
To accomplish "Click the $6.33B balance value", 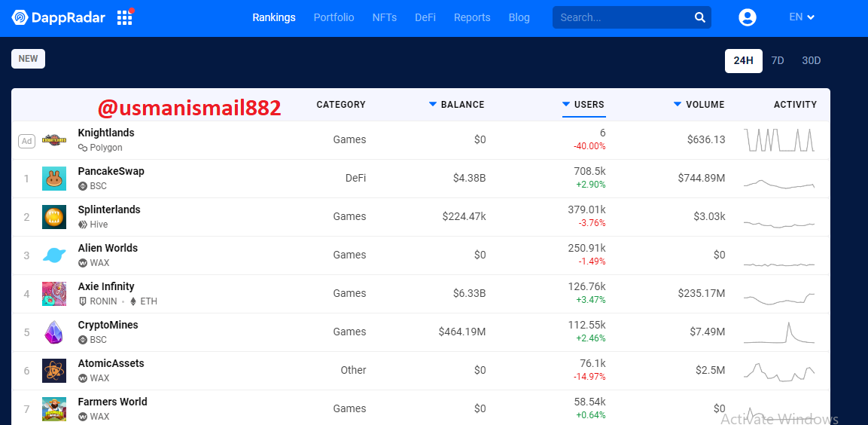I will 469,293.
